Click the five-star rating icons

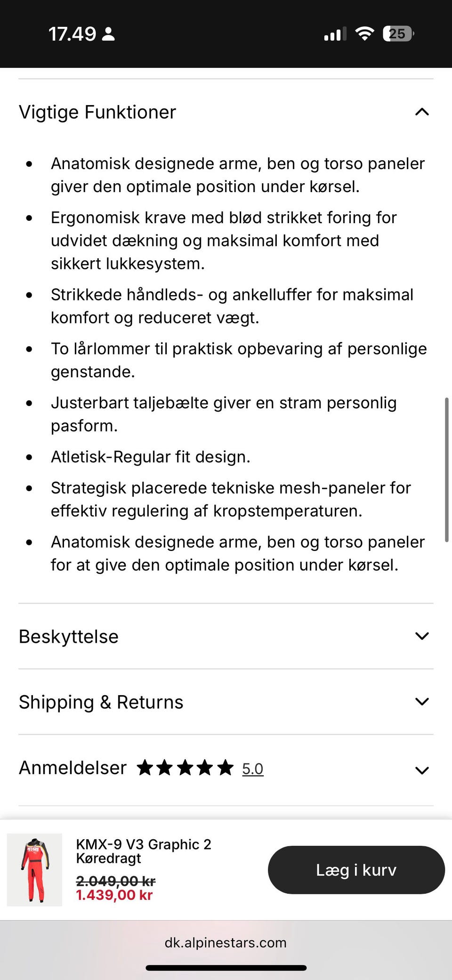click(x=185, y=768)
